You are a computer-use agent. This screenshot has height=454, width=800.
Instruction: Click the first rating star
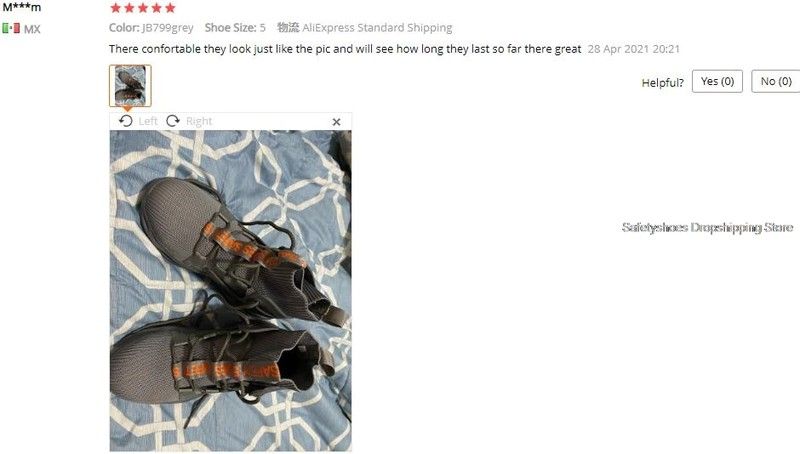pyautogui.click(x=116, y=8)
